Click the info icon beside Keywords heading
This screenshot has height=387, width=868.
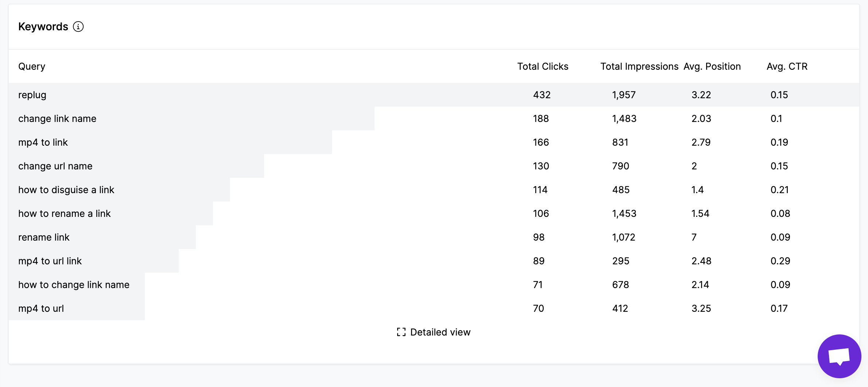[78, 27]
